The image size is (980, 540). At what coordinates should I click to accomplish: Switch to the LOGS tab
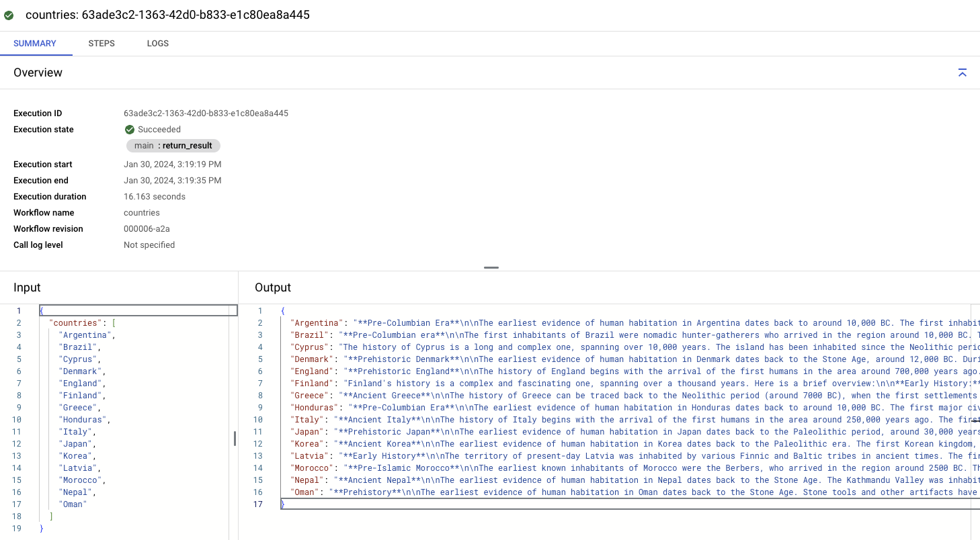coord(158,44)
